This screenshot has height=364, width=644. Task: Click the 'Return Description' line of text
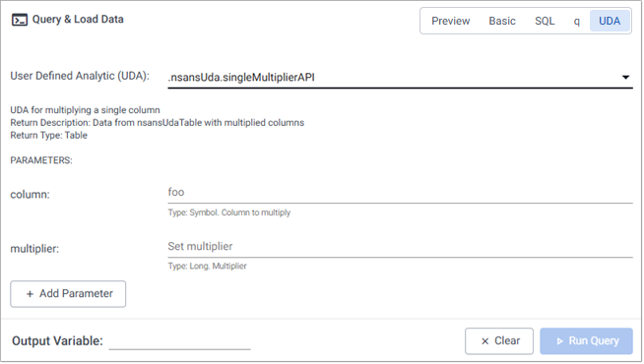[158, 123]
